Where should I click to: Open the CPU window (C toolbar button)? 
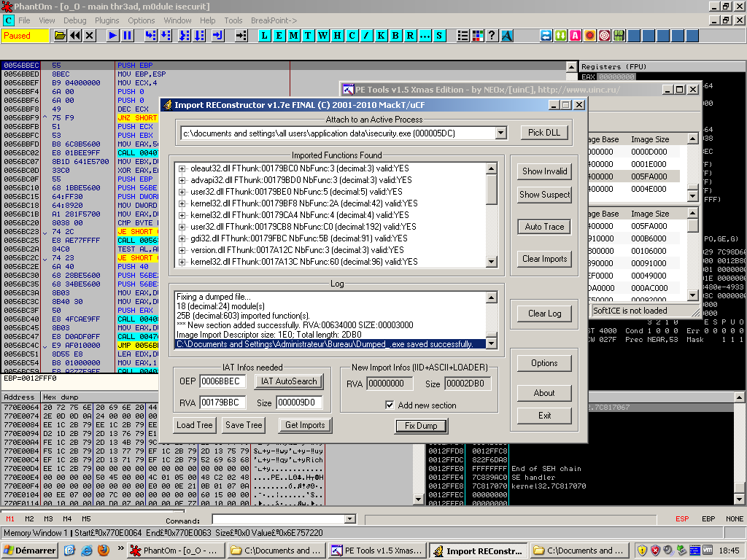tap(352, 36)
